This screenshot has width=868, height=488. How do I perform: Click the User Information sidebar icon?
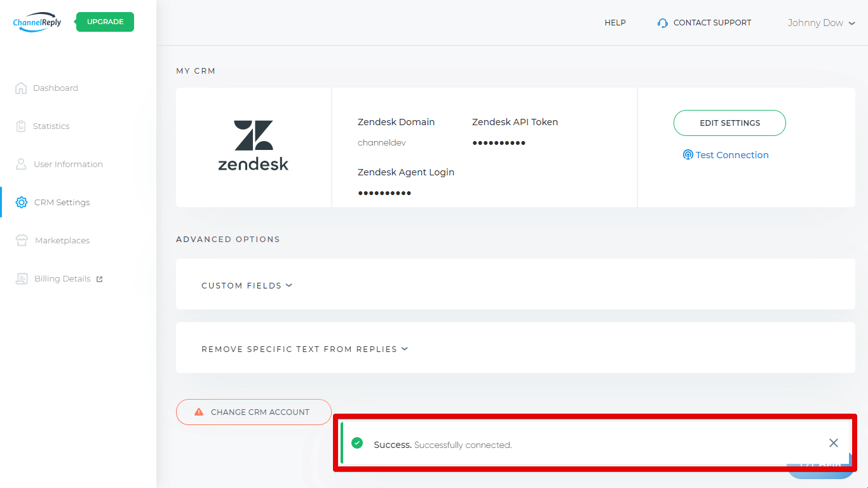coord(21,164)
